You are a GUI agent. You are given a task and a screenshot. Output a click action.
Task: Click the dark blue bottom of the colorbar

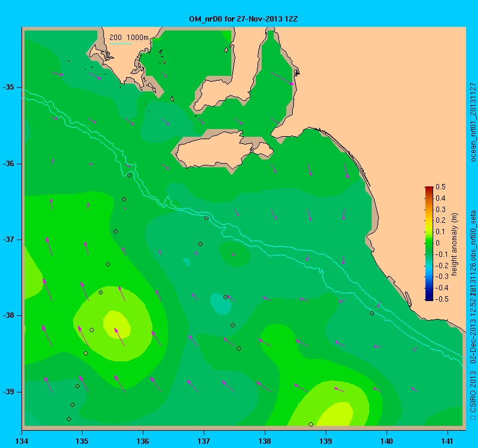coord(429,298)
